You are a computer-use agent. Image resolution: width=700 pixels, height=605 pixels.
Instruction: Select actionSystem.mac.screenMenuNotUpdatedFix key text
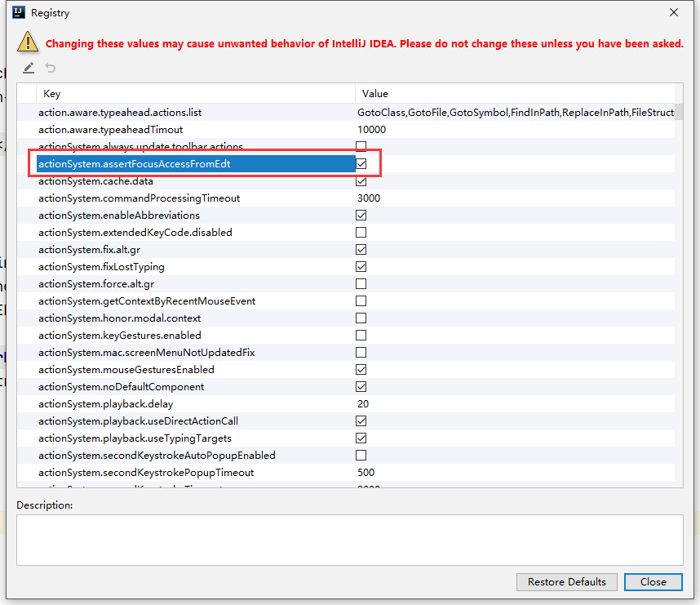click(x=146, y=353)
